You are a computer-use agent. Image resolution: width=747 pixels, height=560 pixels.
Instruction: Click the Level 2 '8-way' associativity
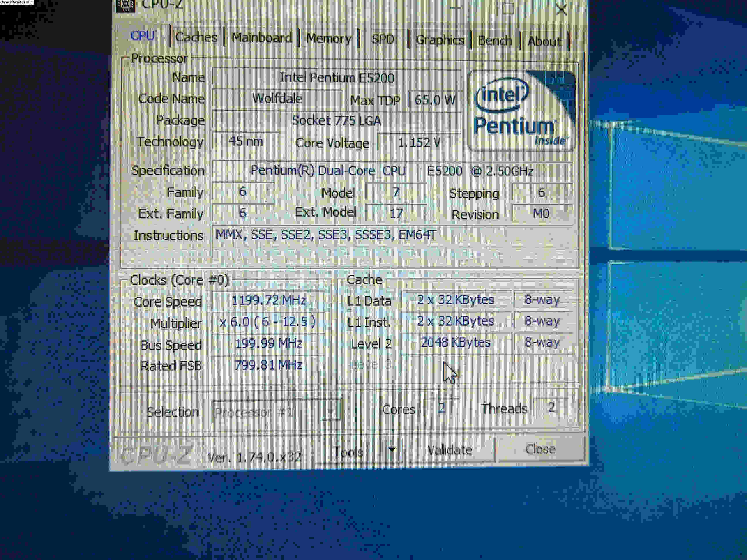coord(543,343)
